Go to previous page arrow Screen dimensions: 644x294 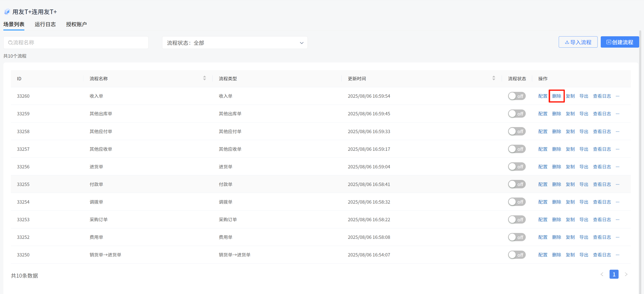[602, 274]
